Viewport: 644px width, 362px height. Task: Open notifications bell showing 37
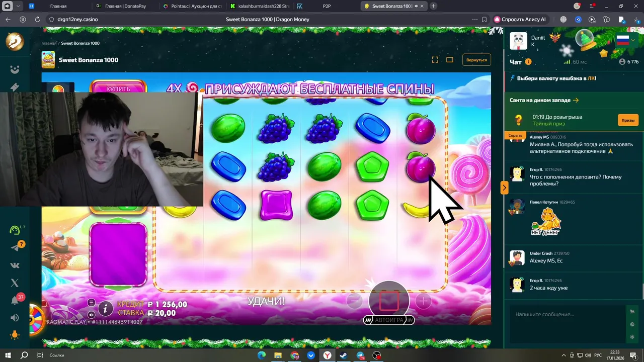[x=15, y=301]
